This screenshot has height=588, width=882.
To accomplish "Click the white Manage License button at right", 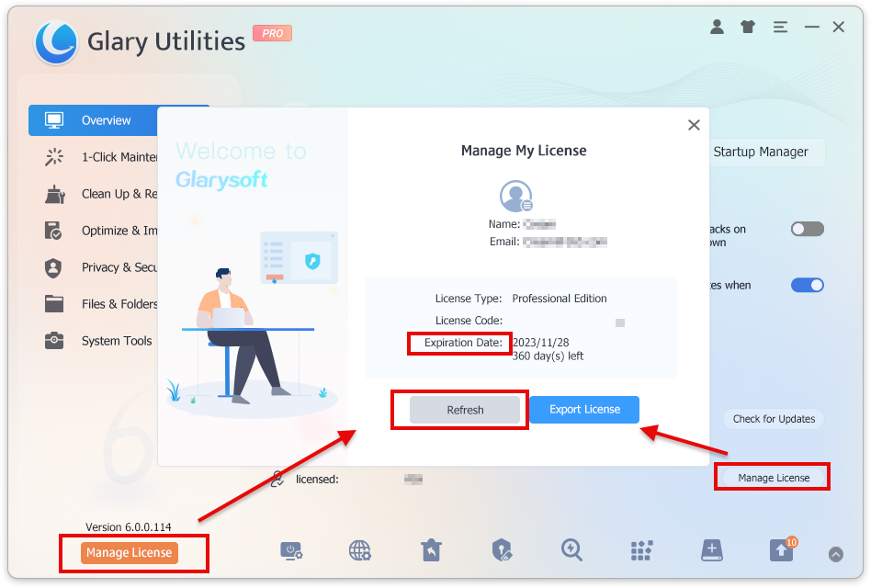I will [x=774, y=478].
